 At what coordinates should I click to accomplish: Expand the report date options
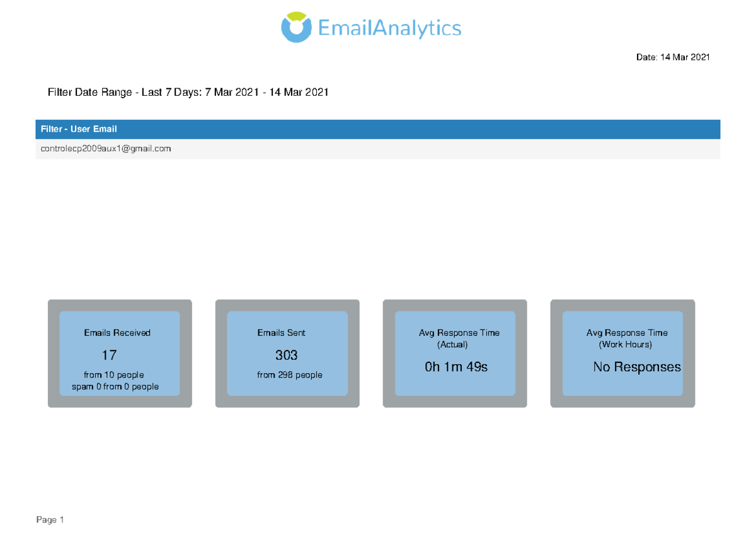pyautogui.click(x=673, y=57)
